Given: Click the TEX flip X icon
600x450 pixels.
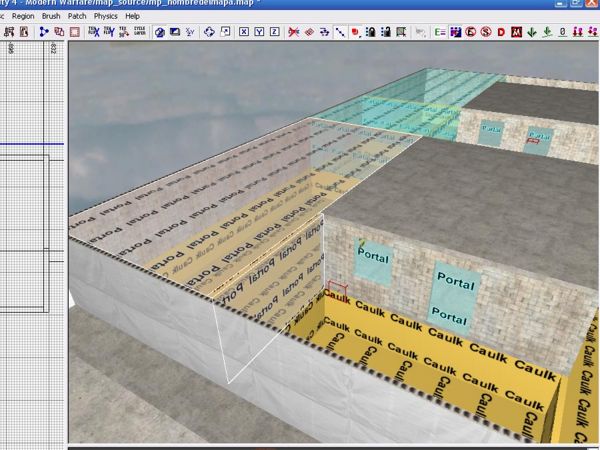Looking at the screenshot, I should click(94, 32).
